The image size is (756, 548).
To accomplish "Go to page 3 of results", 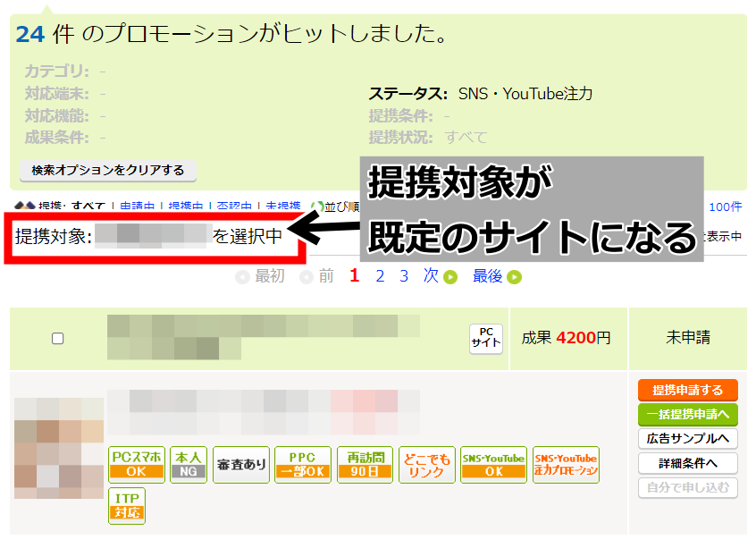I will pos(404,276).
